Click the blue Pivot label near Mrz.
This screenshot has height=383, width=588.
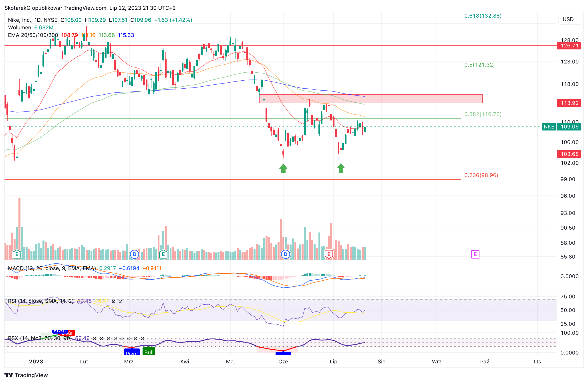point(132,352)
